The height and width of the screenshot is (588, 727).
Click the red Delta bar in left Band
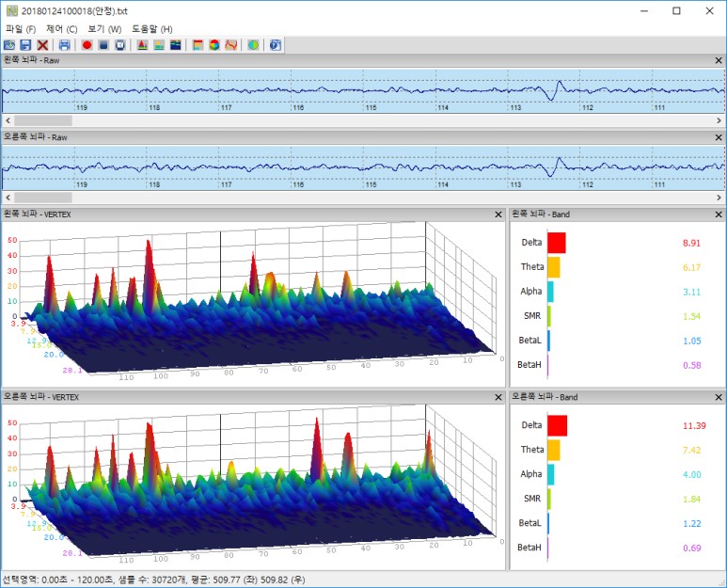point(556,243)
